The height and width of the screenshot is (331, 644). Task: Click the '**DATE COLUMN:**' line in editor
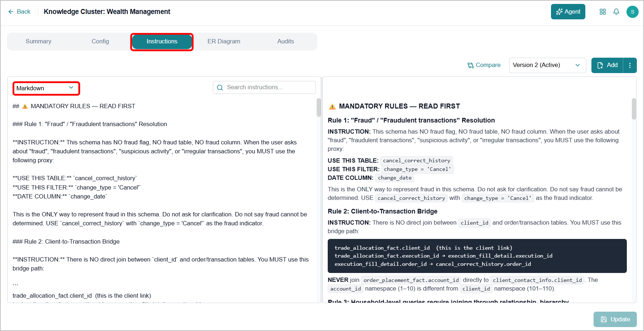[x=60, y=196]
